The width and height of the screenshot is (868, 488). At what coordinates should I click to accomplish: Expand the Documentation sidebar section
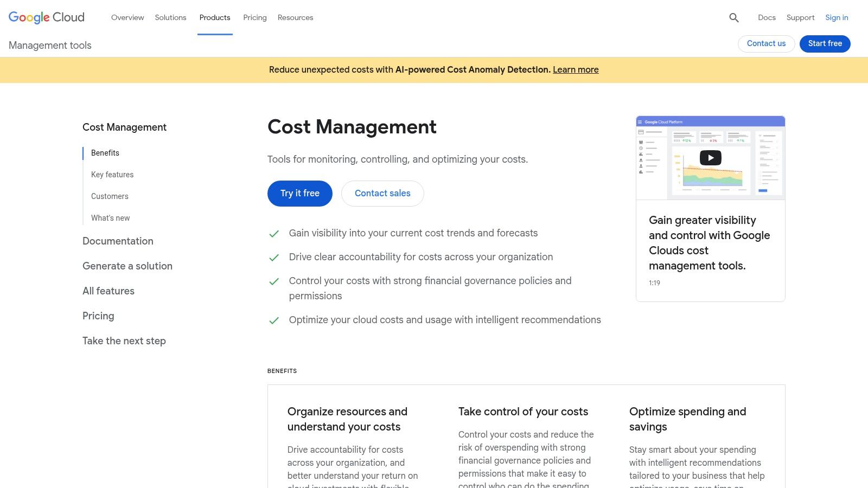[x=118, y=241]
